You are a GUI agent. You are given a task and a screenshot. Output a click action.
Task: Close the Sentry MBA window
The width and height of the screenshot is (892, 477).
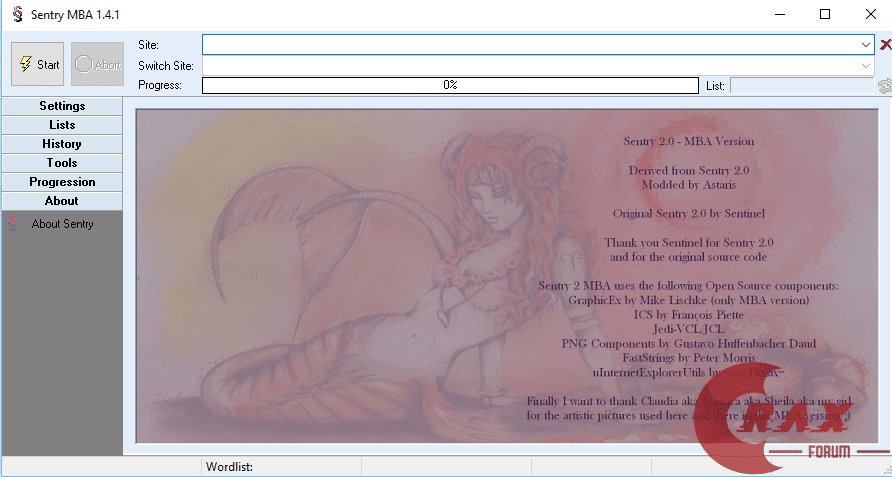pos(870,14)
